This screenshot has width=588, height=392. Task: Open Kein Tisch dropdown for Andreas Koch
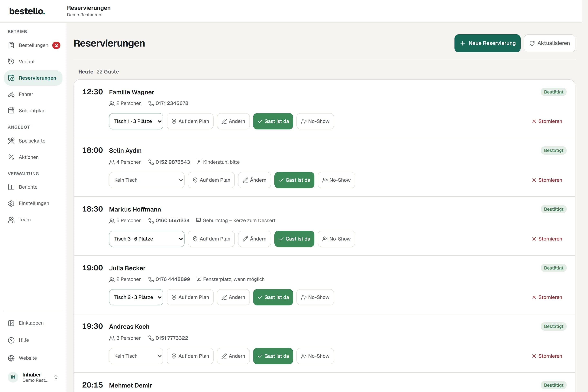coord(136,356)
